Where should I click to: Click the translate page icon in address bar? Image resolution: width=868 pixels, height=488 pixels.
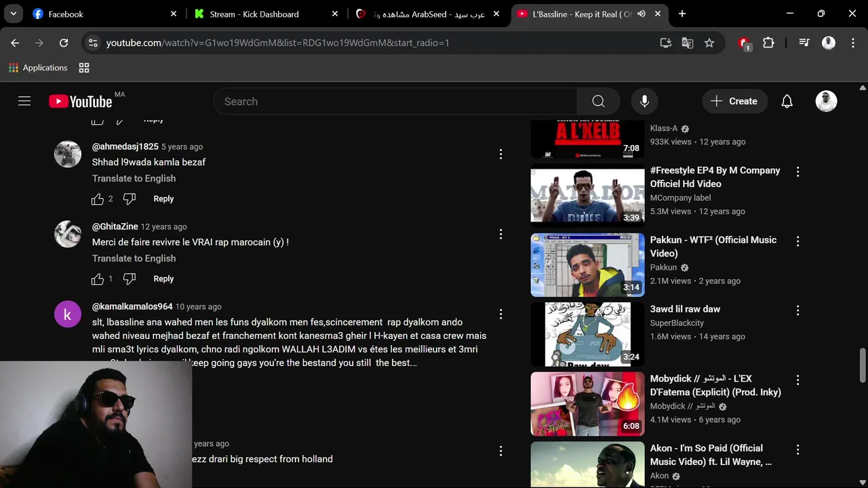[x=688, y=43]
